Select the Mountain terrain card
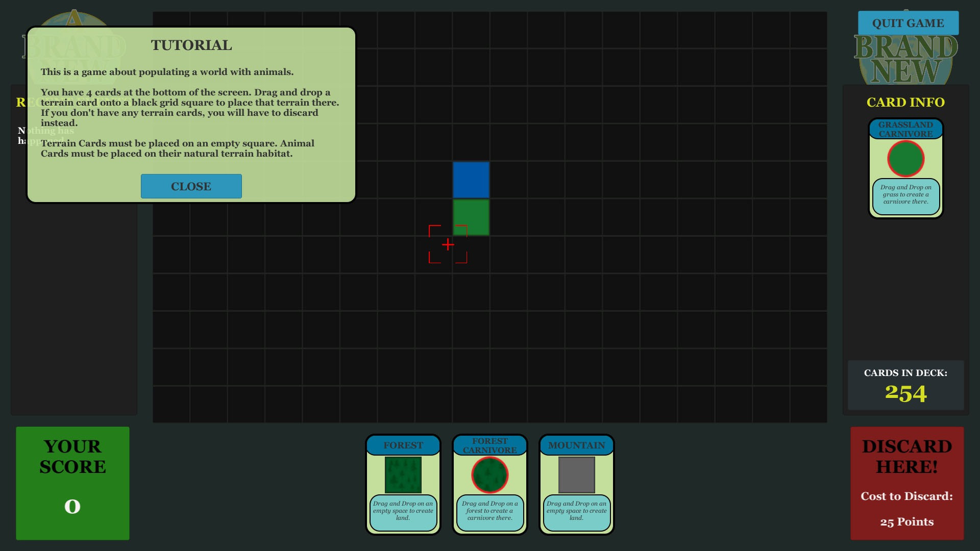The width and height of the screenshot is (980, 551). pos(577,484)
